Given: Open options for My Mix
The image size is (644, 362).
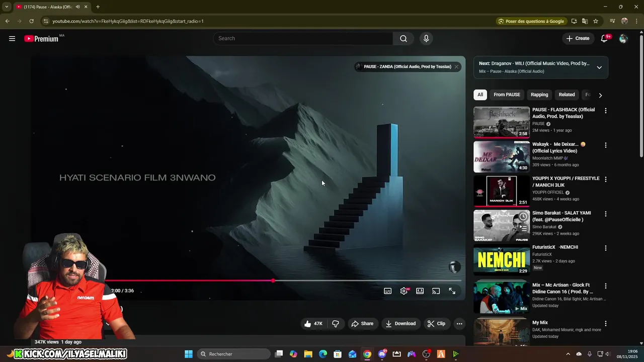Looking at the screenshot, I should point(605,324).
